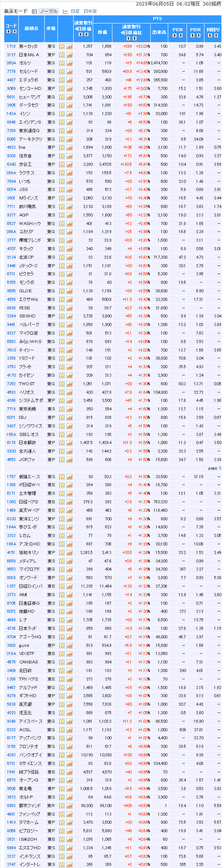The image size is (224, 868).
Task: Open chart icon for アイスペース row
Action: [69, 721]
